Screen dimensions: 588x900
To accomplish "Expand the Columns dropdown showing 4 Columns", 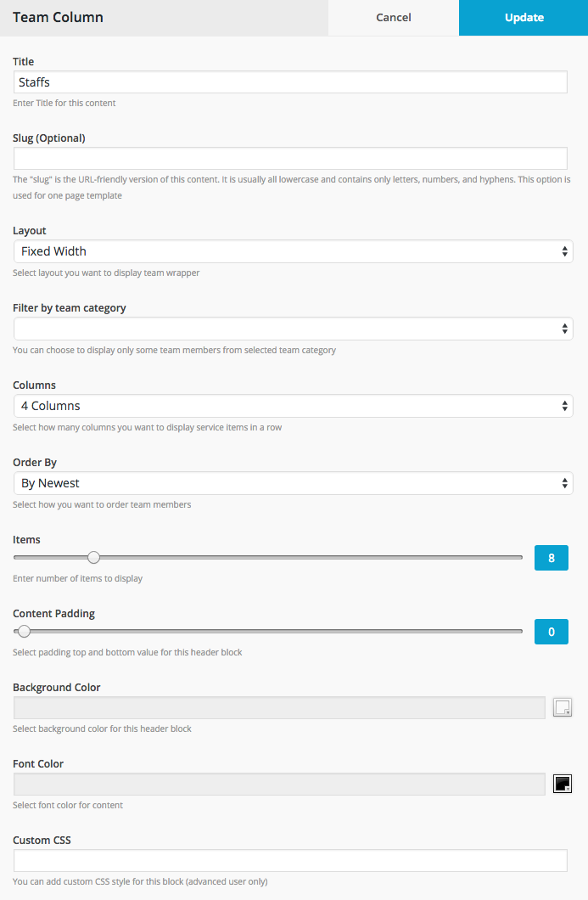I will pos(293,406).
